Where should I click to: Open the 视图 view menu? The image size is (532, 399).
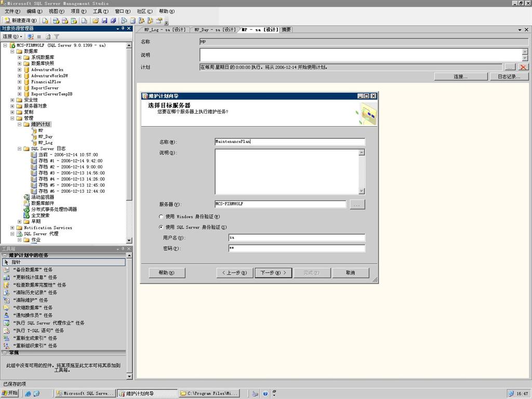tap(56, 11)
